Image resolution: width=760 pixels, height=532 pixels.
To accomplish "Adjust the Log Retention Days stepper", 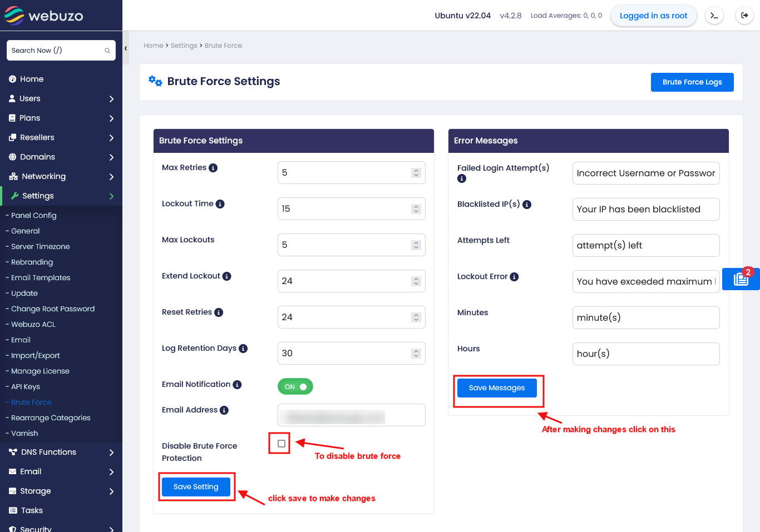I will pos(416,354).
